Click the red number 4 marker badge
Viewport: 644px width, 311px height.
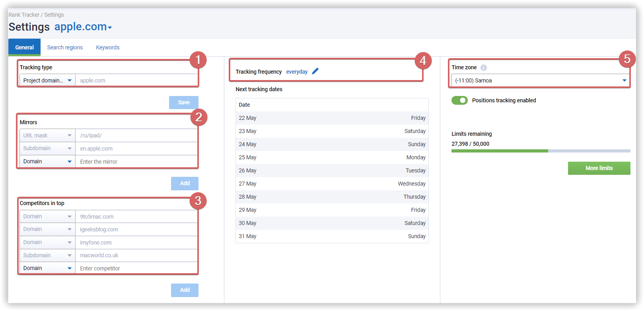[423, 61]
